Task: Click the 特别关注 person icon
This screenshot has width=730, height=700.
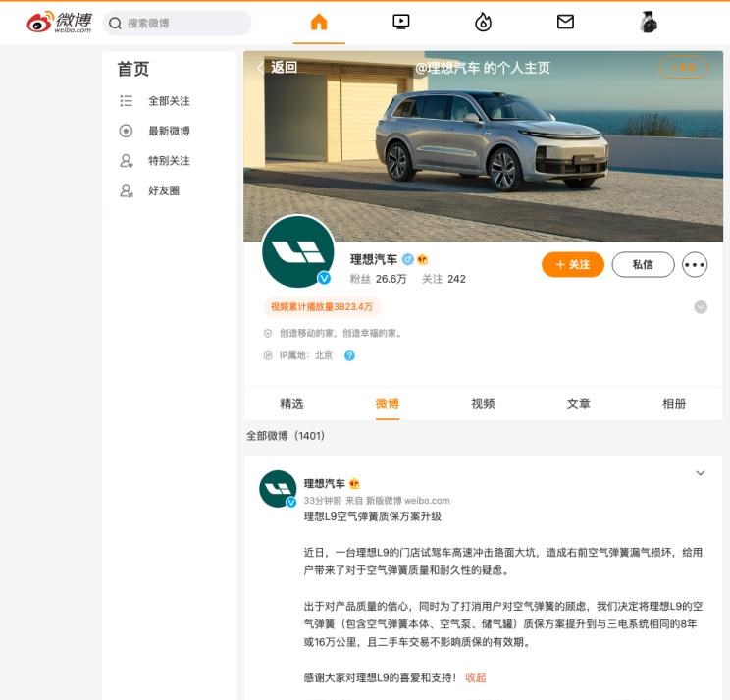Action: click(127, 161)
